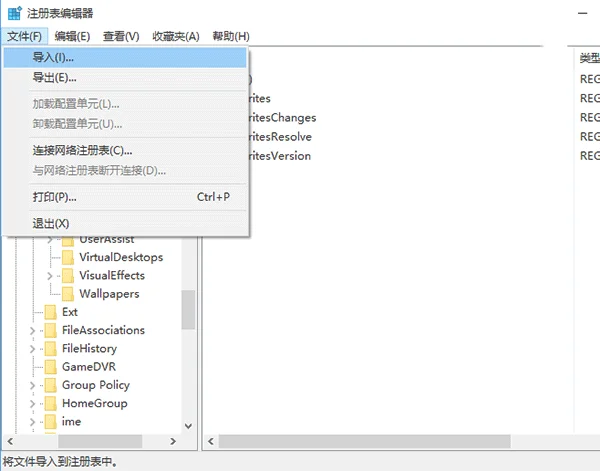Image resolution: width=600 pixels, height=471 pixels.
Task: Click 打印(P)... in the File menu
Action: (54, 197)
